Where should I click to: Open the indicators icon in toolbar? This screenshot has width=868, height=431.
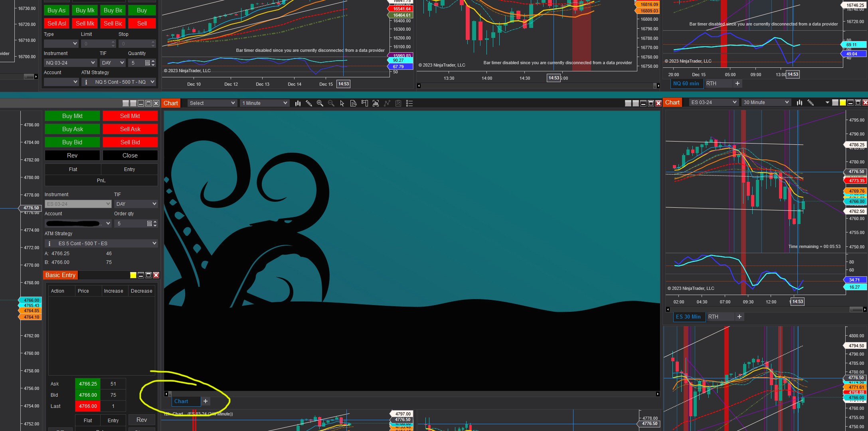pyautogui.click(x=376, y=103)
